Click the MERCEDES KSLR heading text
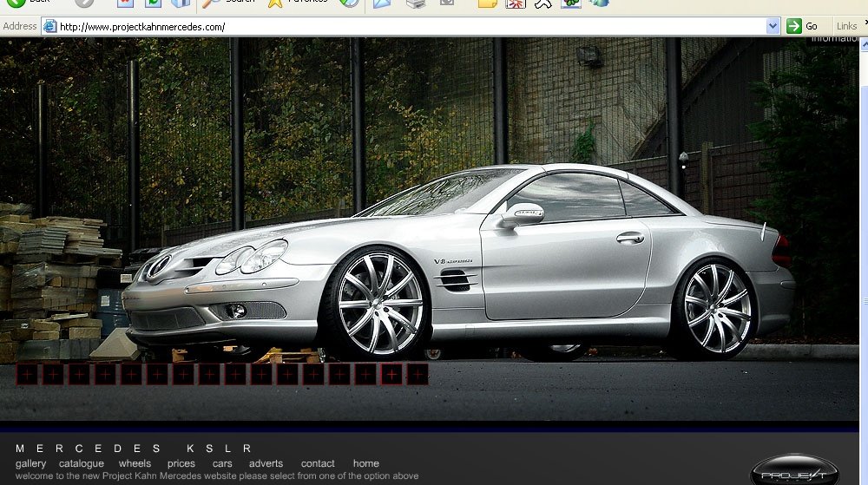 point(134,449)
